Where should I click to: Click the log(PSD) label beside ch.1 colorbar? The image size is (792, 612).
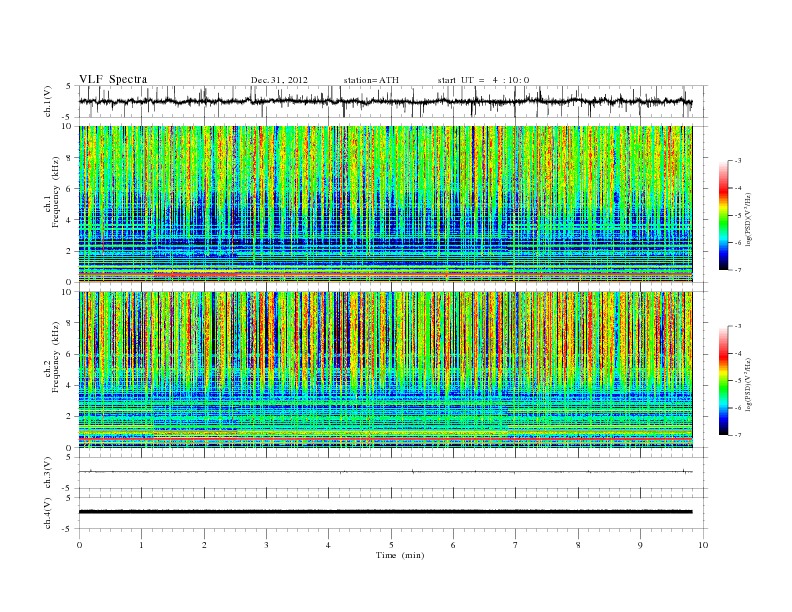coord(749,218)
